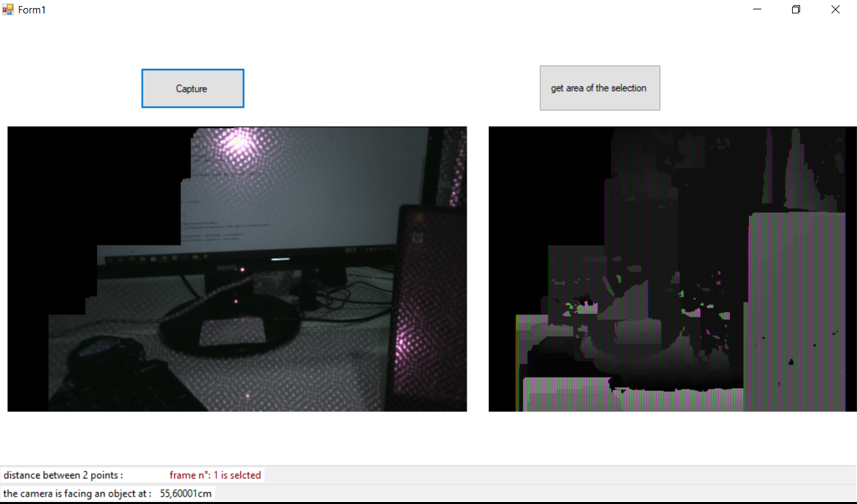
Task: Click the upper status row of the form
Action: point(428,475)
